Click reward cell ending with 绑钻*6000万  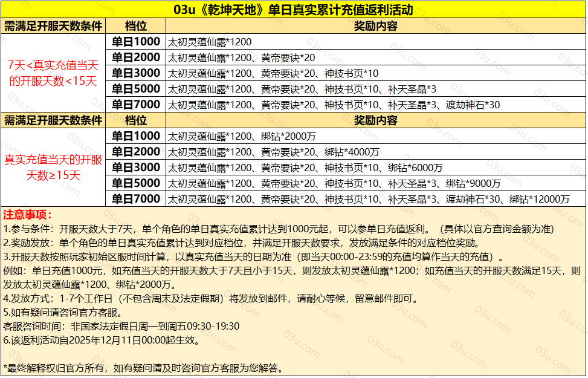pyautogui.click(x=305, y=168)
